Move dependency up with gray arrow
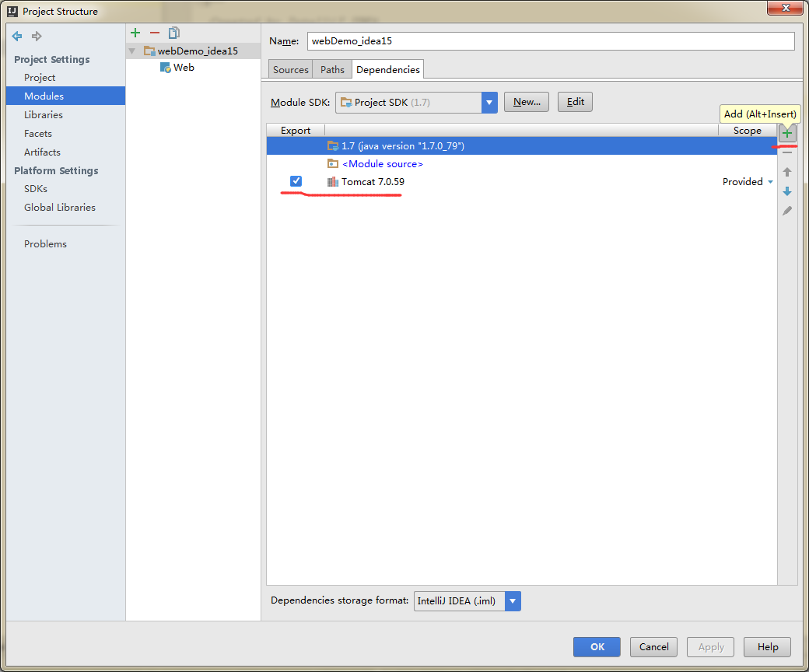The width and height of the screenshot is (809, 672). click(786, 172)
